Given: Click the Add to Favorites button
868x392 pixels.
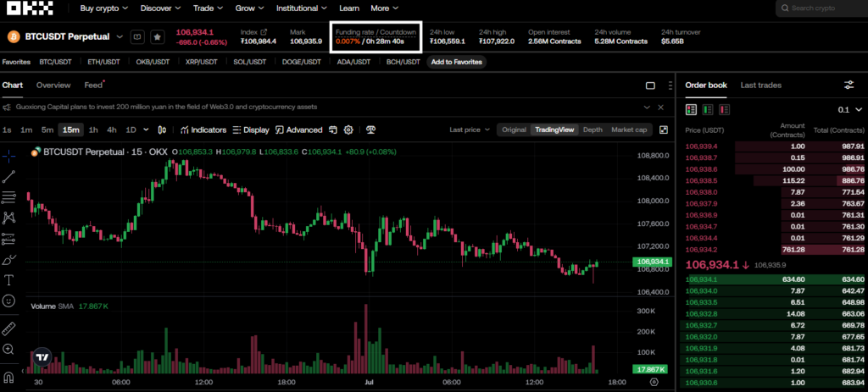Looking at the screenshot, I should pyautogui.click(x=457, y=62).
